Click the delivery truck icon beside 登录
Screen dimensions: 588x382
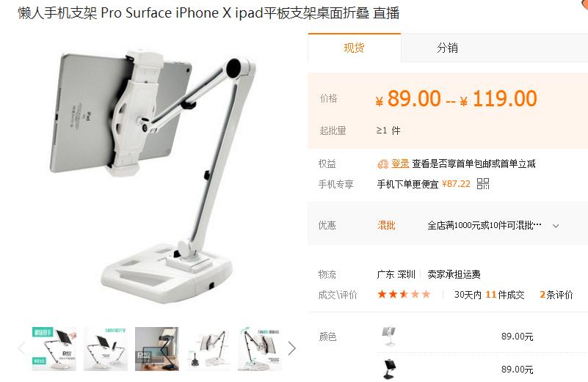click(383, 164)
